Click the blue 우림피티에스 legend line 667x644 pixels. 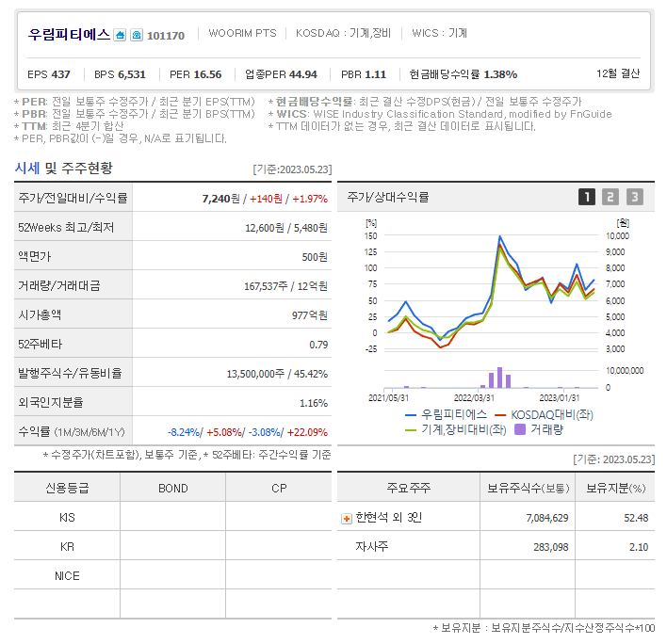tap(411, 415)
